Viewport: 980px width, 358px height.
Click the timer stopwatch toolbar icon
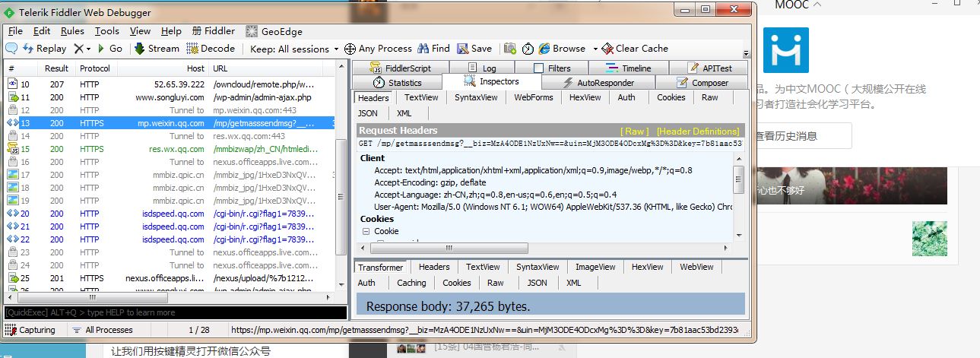pos(528,49)
